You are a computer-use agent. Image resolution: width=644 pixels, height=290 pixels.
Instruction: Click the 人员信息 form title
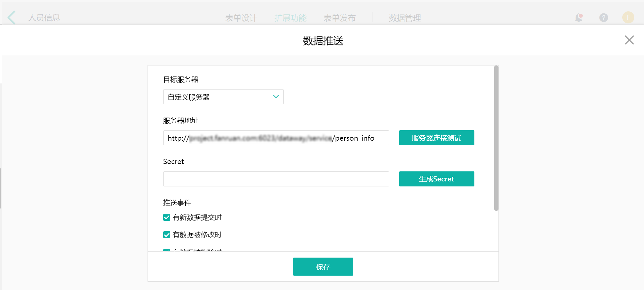(44, 18)
